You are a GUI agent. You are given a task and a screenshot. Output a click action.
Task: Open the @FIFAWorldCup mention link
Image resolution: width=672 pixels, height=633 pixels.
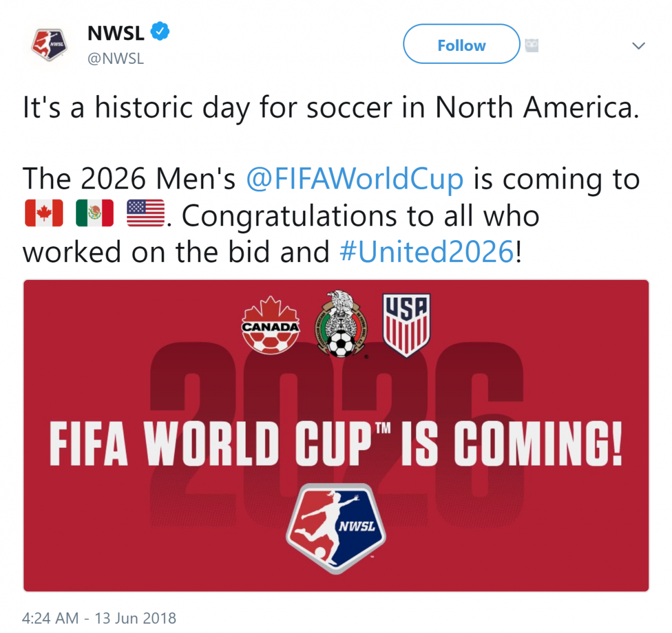pyautogui.click(x=355, y=179)
